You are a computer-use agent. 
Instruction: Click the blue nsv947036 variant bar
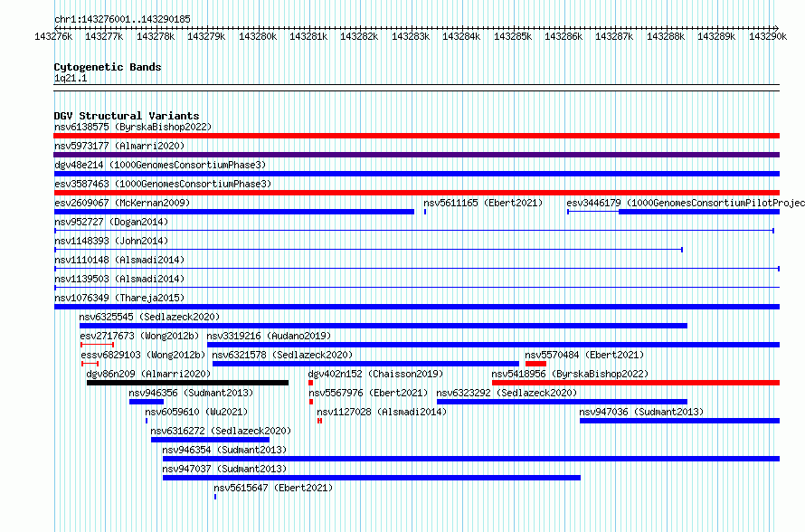coord(680,421)
